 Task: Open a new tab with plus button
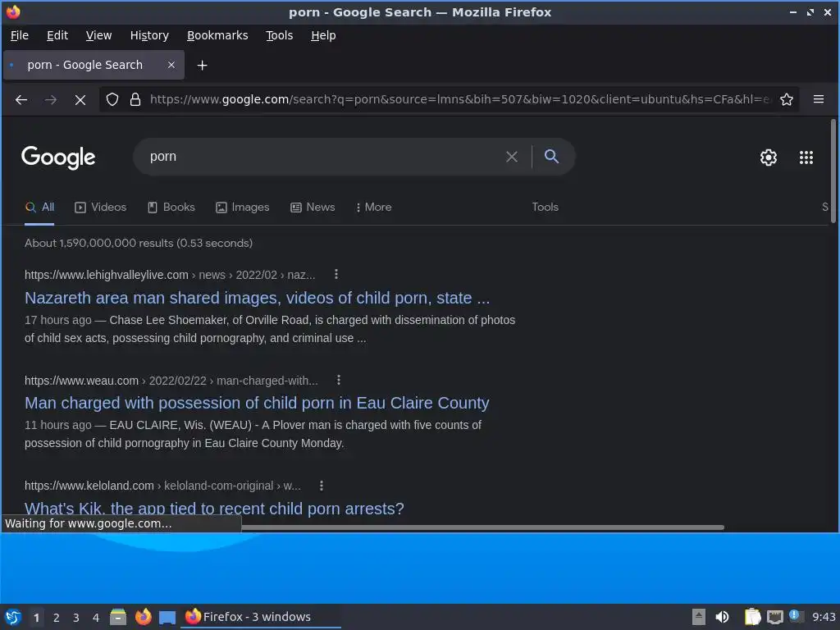202,66
